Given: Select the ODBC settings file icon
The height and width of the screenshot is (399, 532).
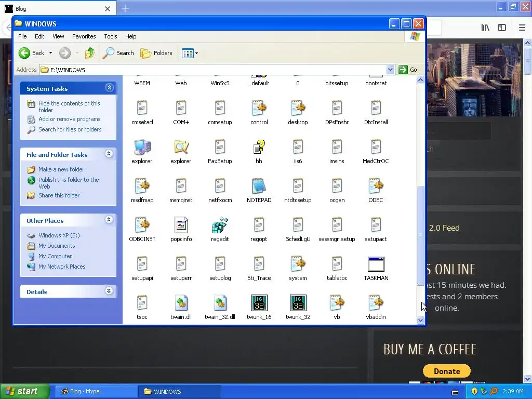Looking at the screenshot, I should point(376,186).
